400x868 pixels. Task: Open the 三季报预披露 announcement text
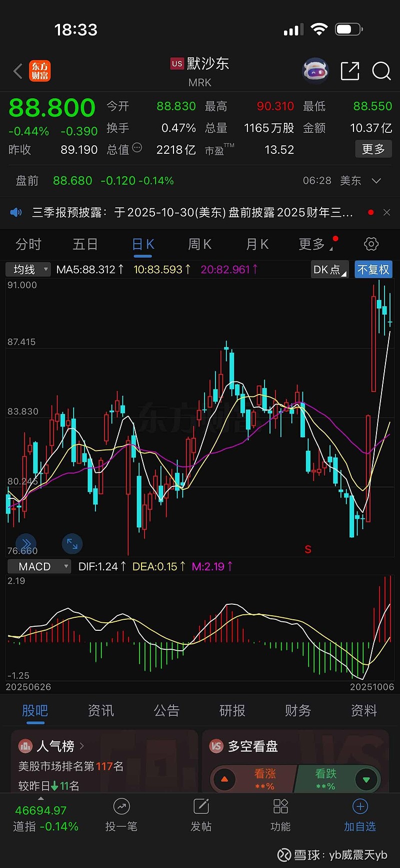click(192, 212)
